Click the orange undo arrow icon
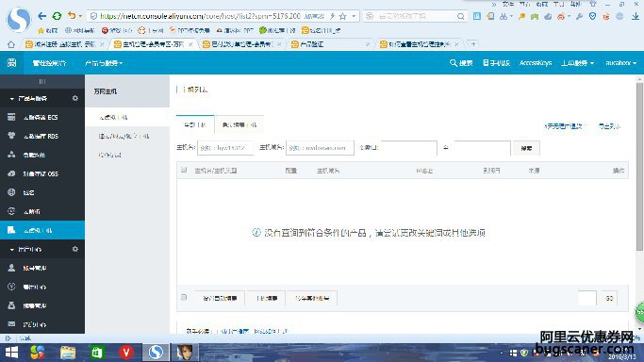The width and height of the screenshot is (644, 362). 72,16
